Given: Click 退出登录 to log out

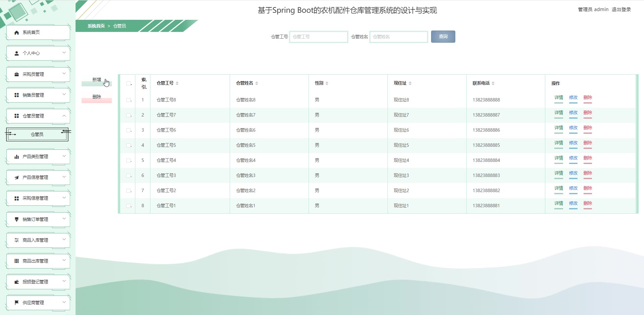Looking at the screenshot, I should pos(621,9).
